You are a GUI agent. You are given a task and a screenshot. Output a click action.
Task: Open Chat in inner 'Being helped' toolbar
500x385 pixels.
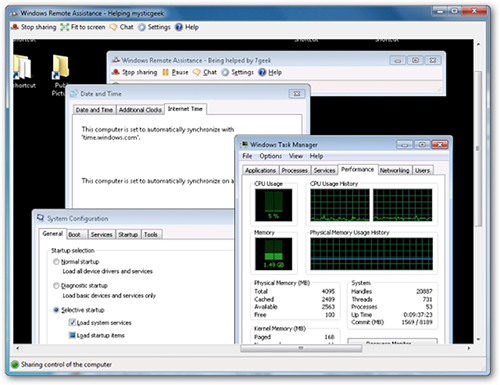pyautogui.click(x=205, y=72)
